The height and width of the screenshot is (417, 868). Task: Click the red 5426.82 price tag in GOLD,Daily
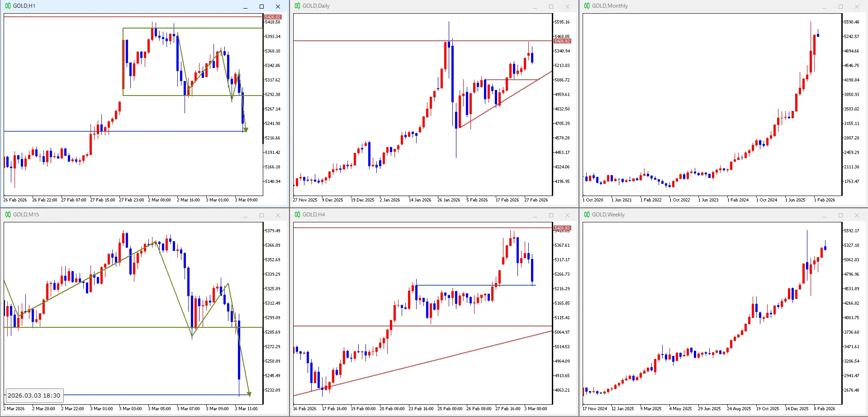point(562,41)
